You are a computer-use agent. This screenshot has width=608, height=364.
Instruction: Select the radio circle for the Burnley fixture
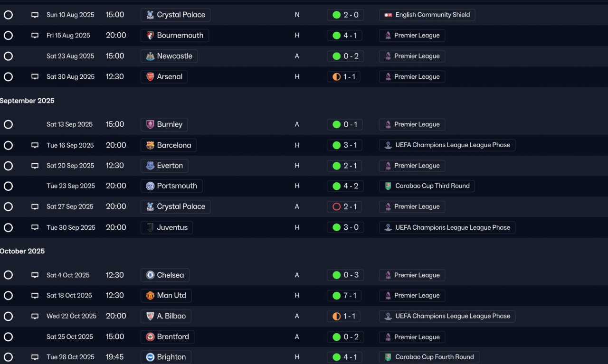(8, 124)
